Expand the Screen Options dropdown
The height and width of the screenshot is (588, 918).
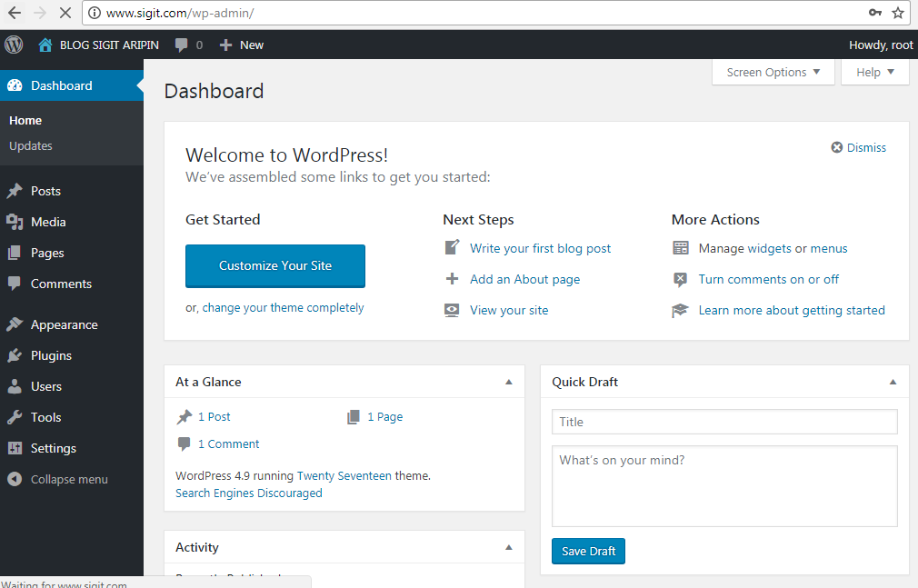tap(773, 72)
